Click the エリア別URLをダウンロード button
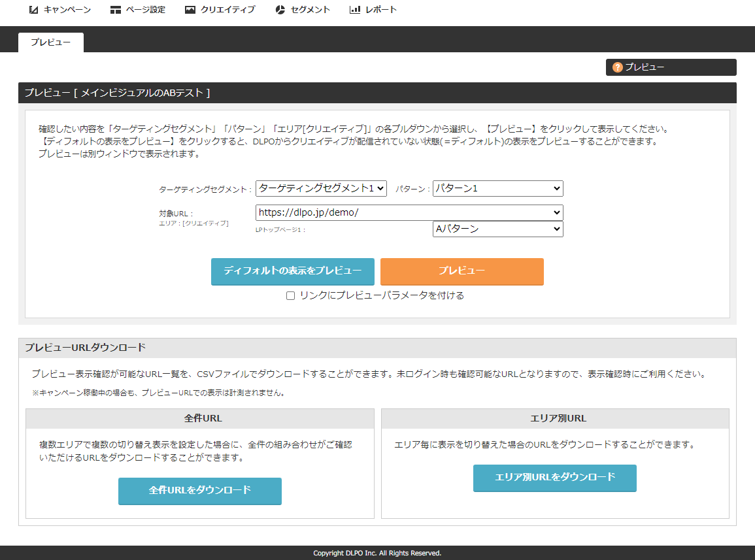 coord(554,478)
